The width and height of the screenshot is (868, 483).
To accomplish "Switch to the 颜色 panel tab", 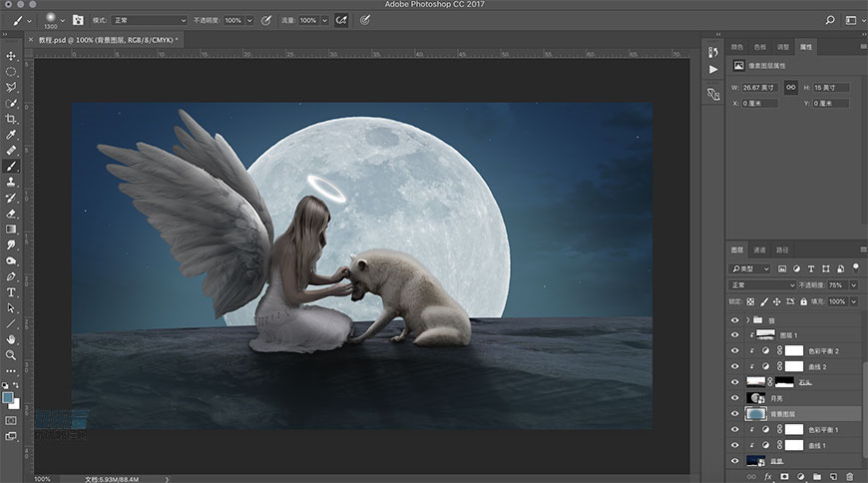I will click(737, 47).
